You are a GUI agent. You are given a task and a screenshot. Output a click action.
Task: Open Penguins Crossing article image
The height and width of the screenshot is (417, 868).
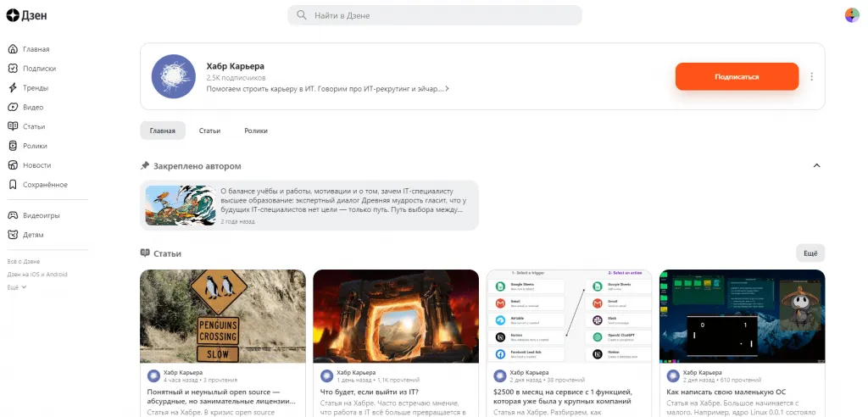223,316
